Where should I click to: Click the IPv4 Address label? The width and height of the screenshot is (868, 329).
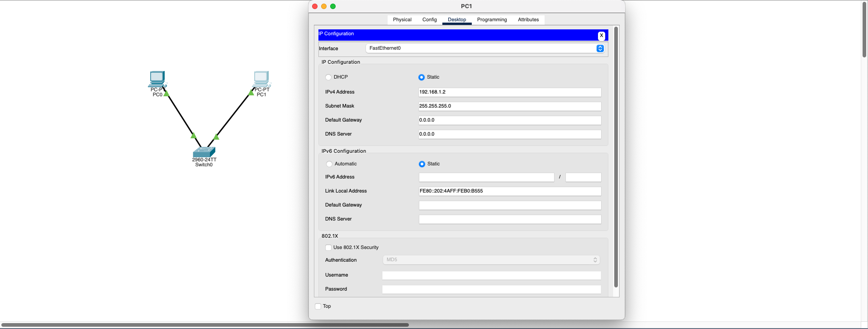340,92
